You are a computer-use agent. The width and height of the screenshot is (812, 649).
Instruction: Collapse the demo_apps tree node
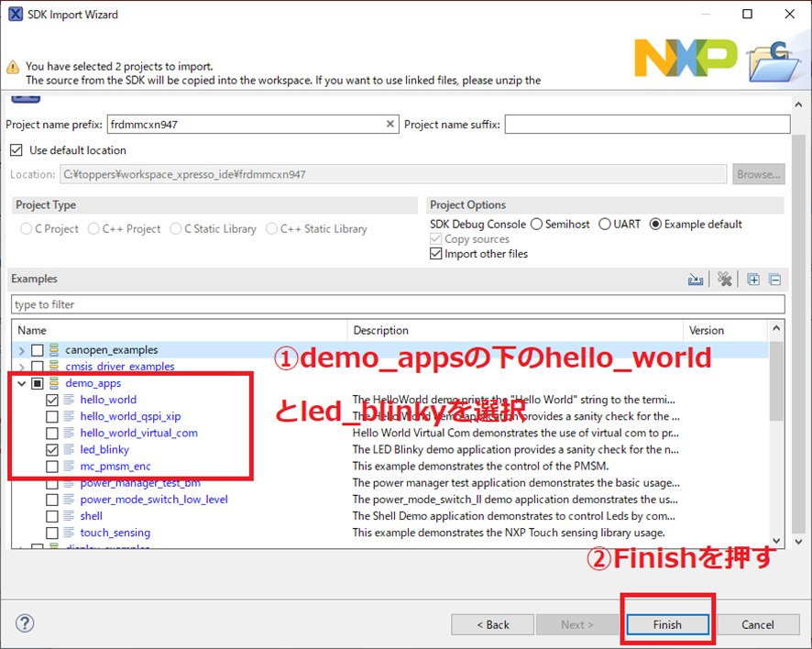pyautogui.click(x=21, y=383)
